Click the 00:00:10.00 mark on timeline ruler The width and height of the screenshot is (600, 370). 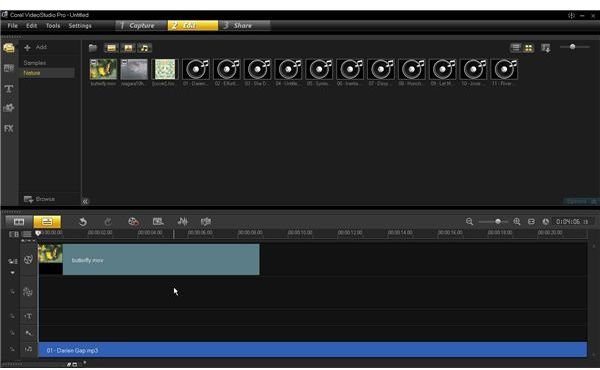click(300, 233)
